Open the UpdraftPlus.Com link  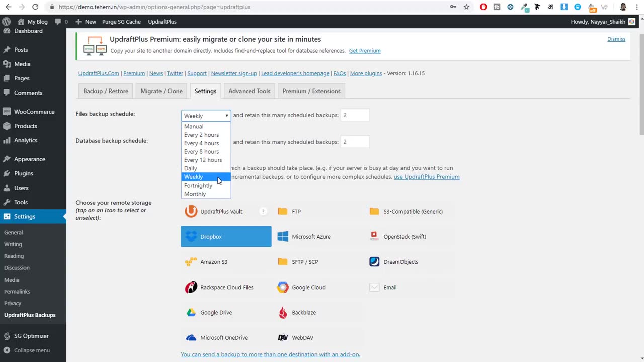[99, 73]
